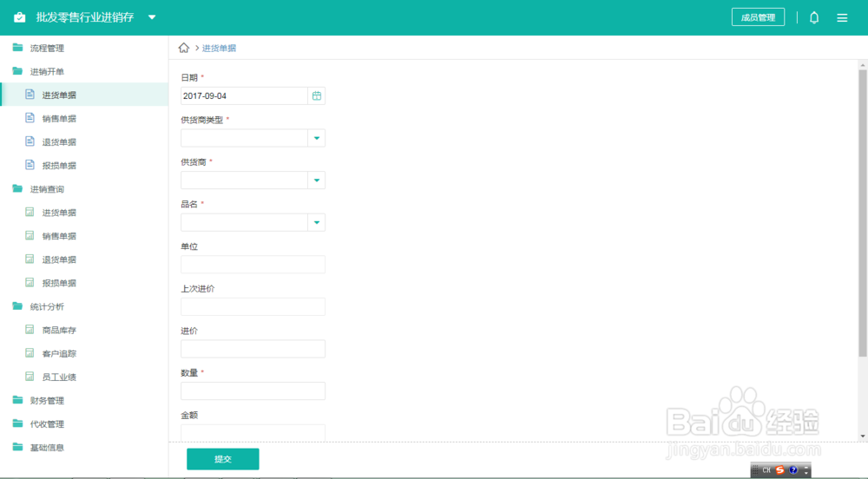Open 退货单据 report under 进销查询
This screenshot has height=479, width=868.
click(x=84, y=259)
